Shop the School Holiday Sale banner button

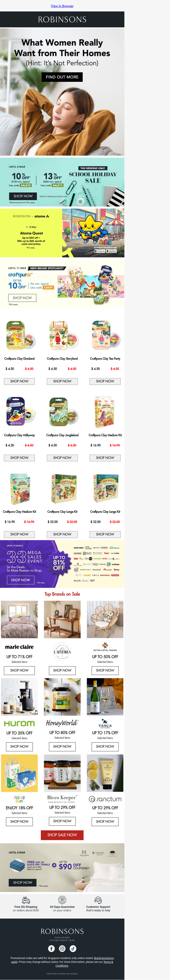pyautogui.click(x=23, y=196)
